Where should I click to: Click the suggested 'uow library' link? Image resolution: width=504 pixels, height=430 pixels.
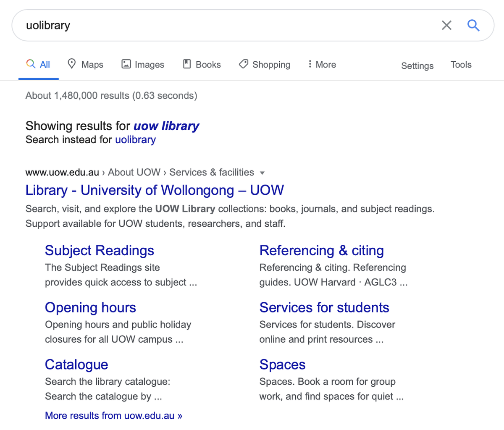[x=166, y=126]
